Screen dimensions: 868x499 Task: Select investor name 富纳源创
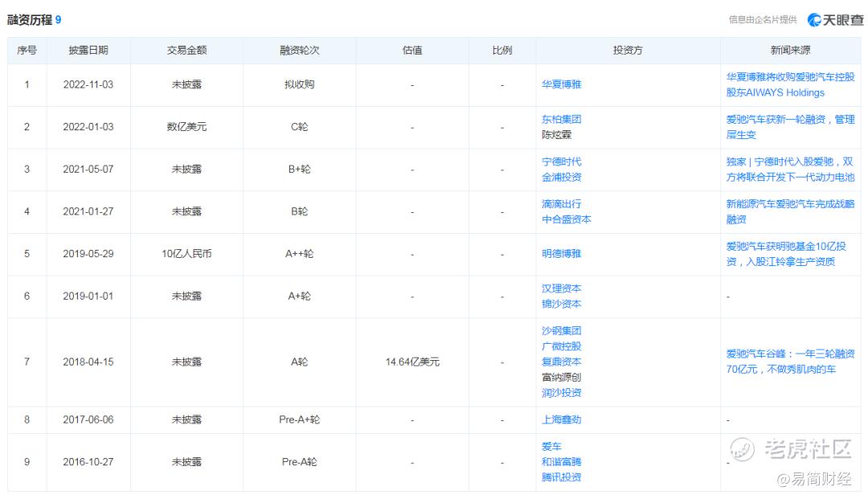[x=561, y=378]
